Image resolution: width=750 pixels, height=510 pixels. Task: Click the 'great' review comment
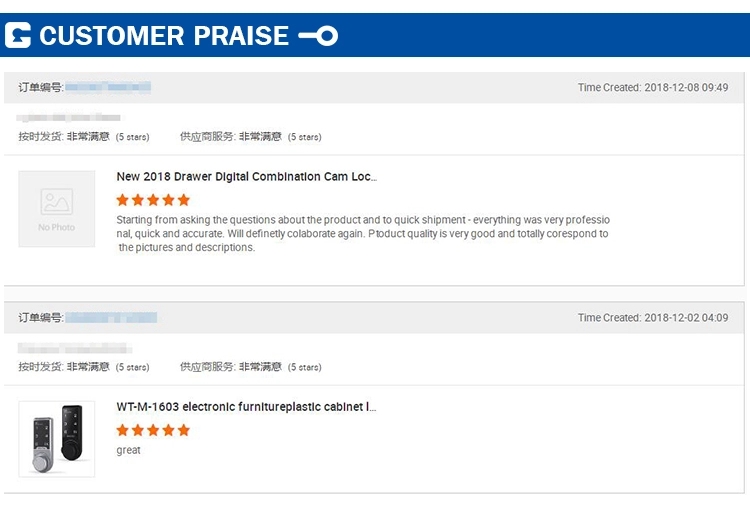click(x=128, y=451)
